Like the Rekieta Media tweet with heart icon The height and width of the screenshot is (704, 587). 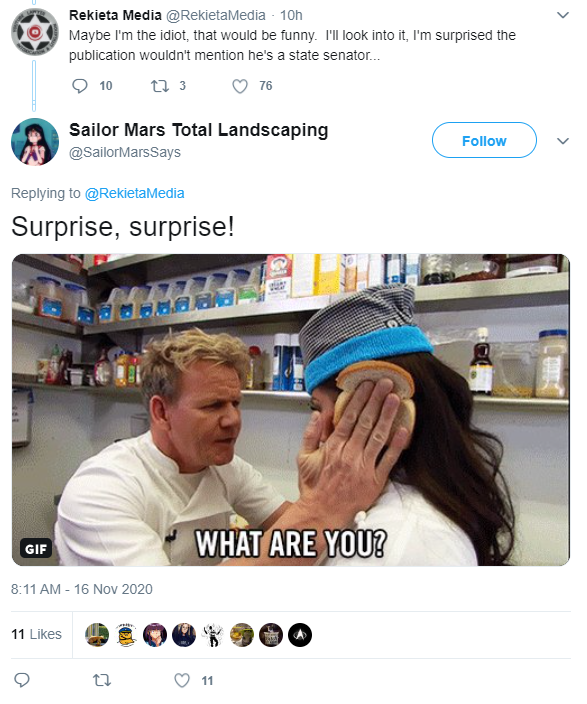240,86
